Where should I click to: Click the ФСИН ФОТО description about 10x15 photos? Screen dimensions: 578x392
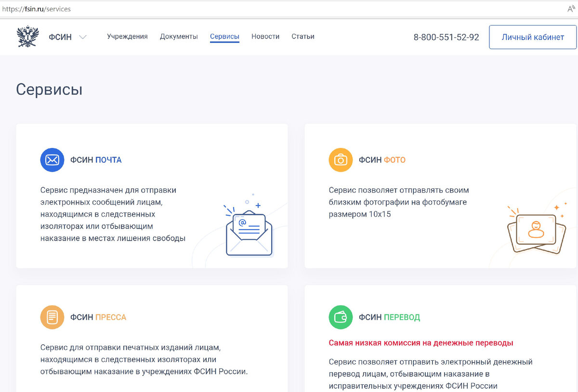pyautogui.click(x=399, y=202)
